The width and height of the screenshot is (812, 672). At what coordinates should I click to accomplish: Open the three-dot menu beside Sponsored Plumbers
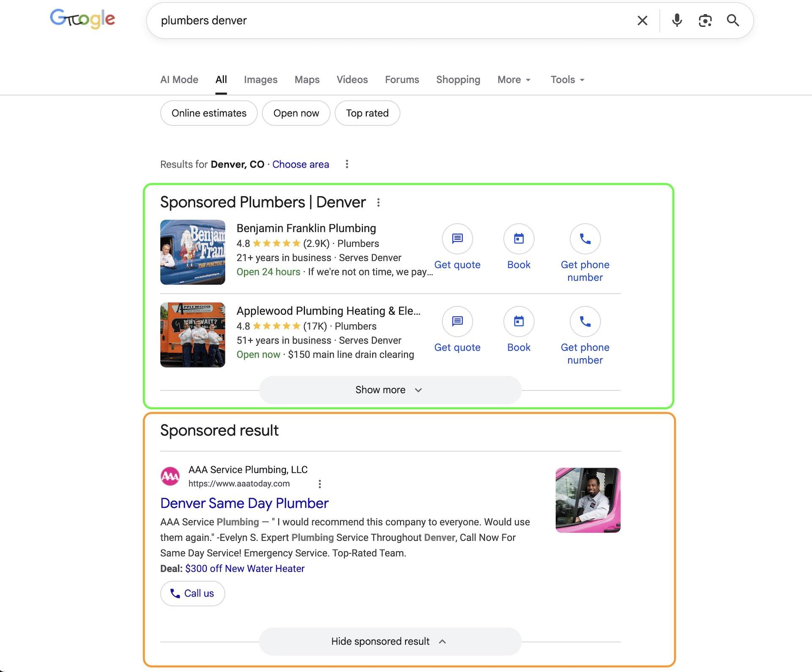[378, 202]
